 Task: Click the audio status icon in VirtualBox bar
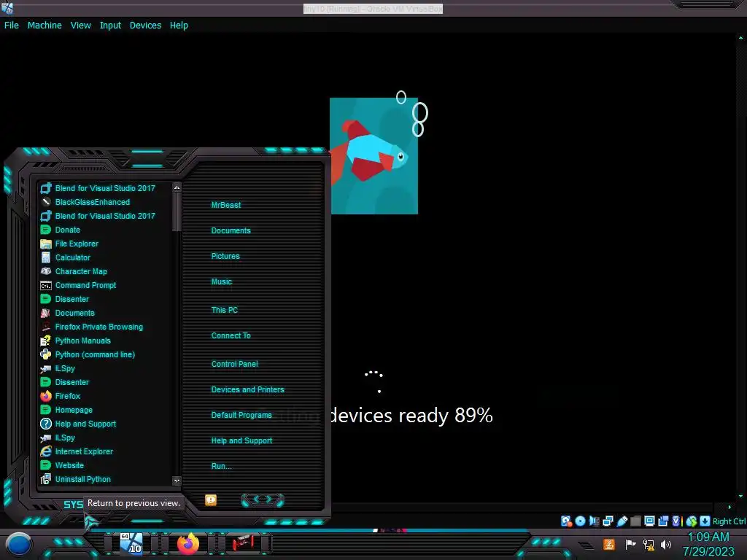594,521
